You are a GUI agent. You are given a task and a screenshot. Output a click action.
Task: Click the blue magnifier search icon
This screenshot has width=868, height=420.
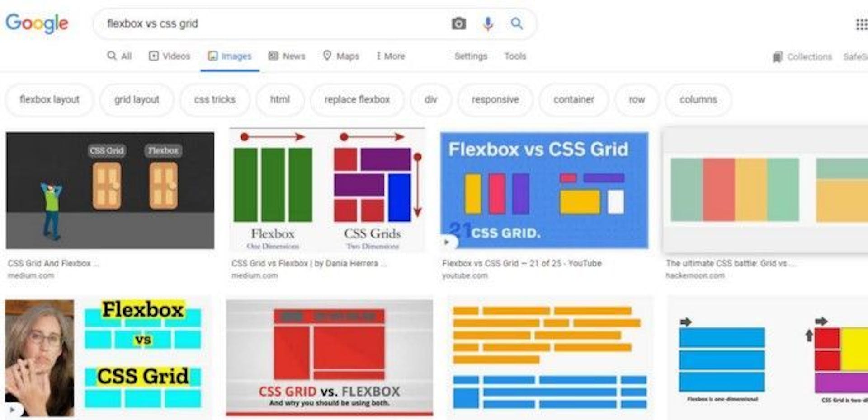517,23
